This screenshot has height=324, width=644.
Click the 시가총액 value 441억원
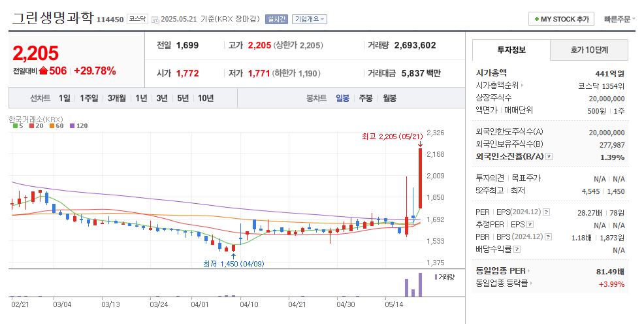(610, 74)
